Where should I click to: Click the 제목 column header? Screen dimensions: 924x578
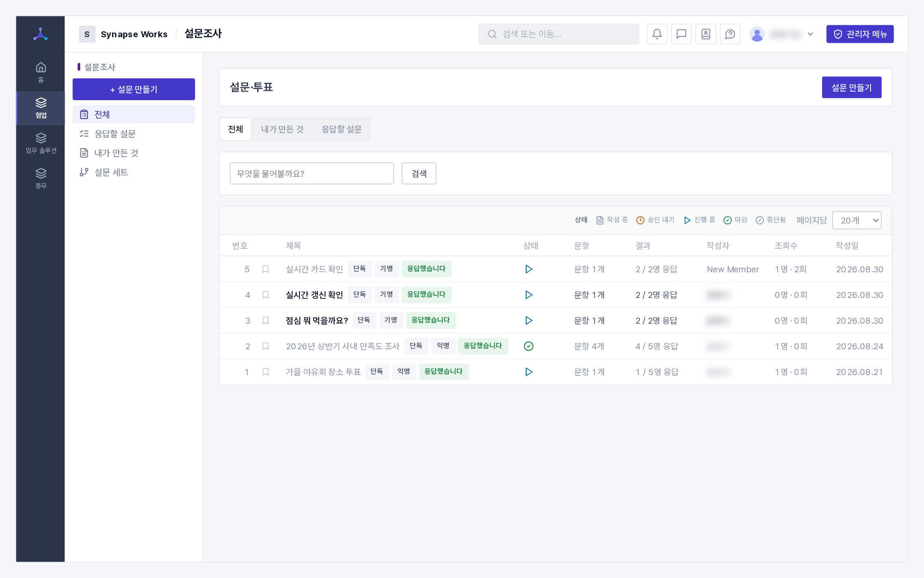(293, 246)
